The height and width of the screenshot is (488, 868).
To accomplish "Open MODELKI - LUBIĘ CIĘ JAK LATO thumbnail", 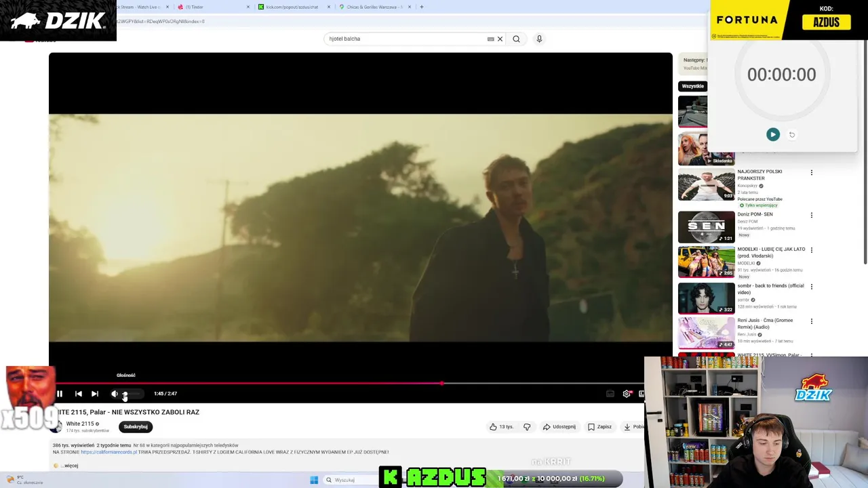I will point(706,262).
